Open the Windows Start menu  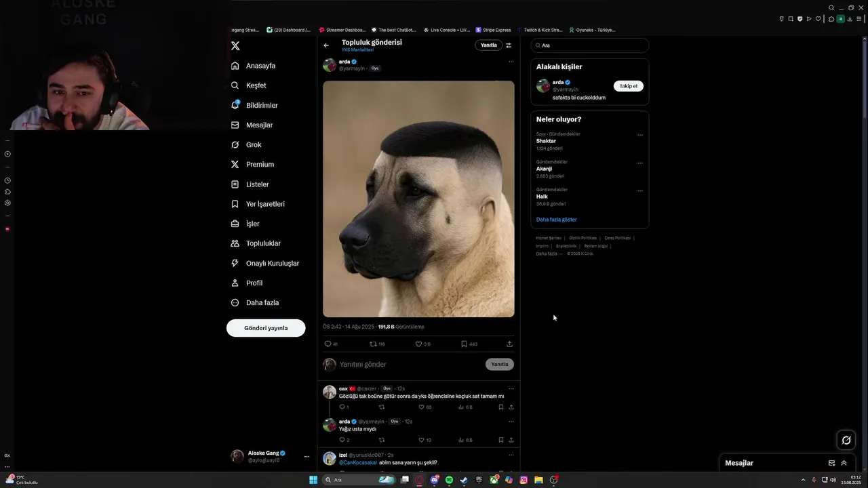(x=313, y=480)
